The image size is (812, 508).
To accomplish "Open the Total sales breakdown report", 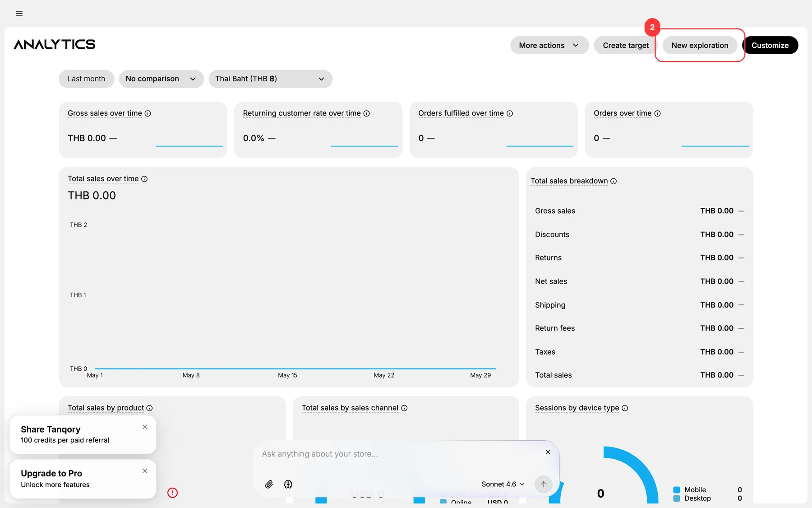I will (569, 181).
